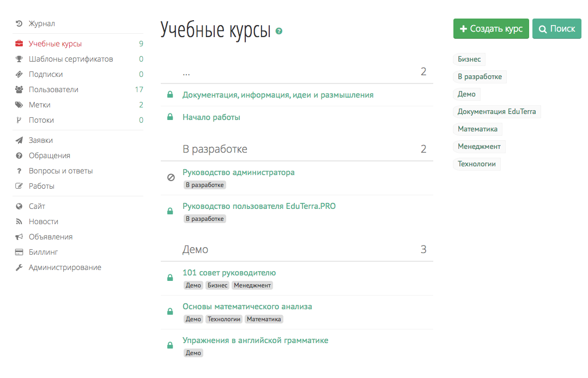Open the Заявки paper plane icon
This screenshot has width=588, height=378.
18,140
